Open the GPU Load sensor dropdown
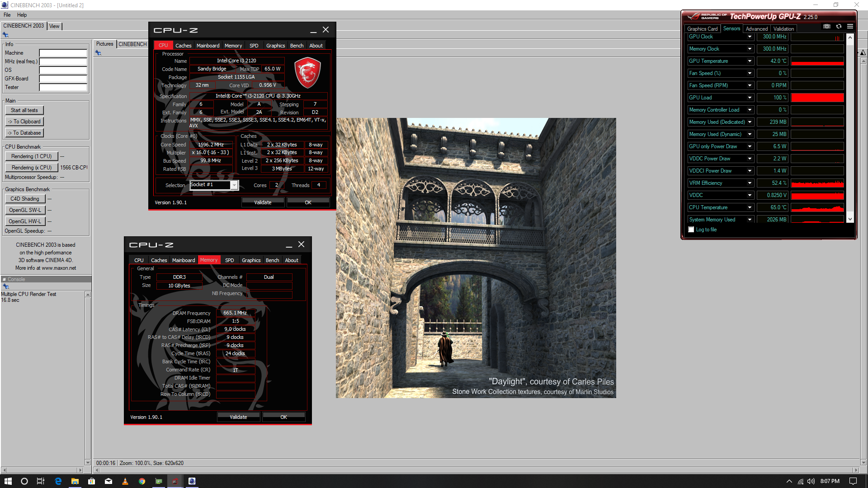868x488 pixels. pos(750,98)
